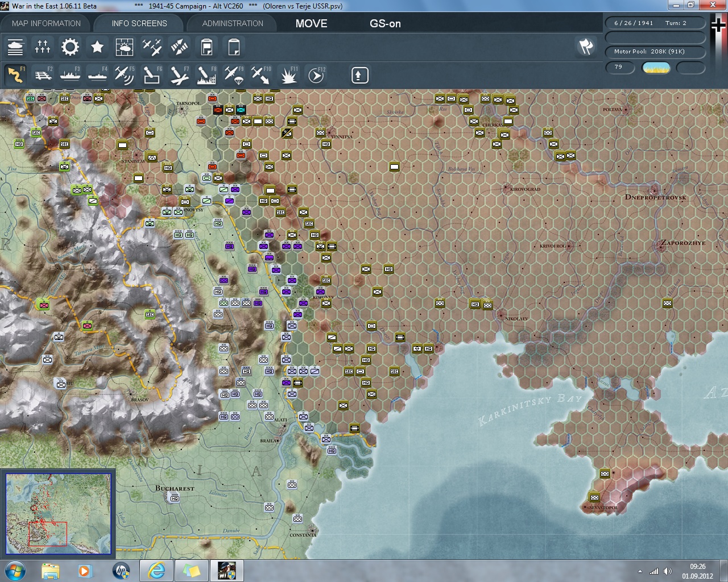
Task: Select Rail transport mode F2 icon
Action: point(43,75)
